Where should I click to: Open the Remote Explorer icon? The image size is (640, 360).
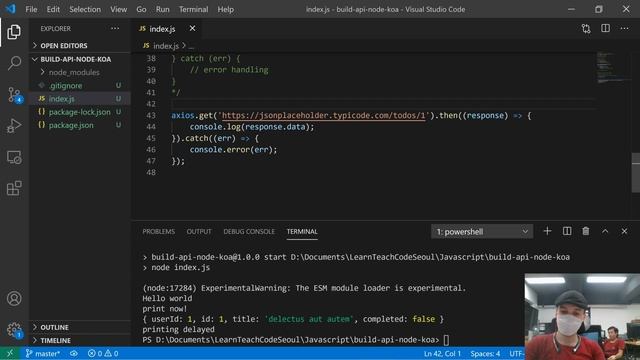click(x=14, y=157)
